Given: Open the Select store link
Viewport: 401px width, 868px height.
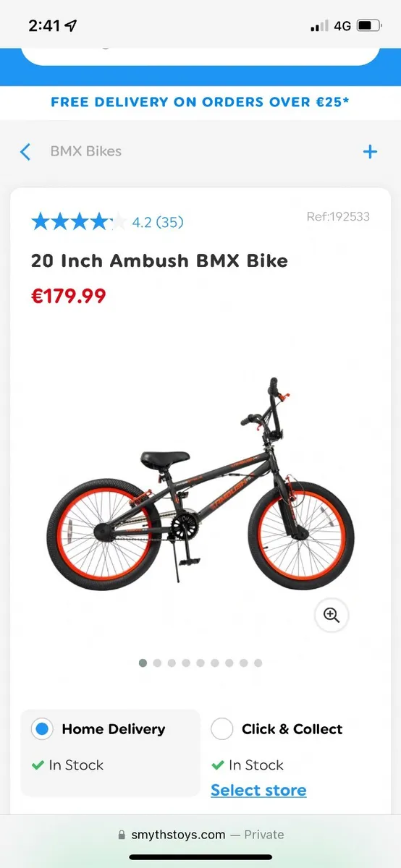Looking at the screenshot, I should point(258,790).
